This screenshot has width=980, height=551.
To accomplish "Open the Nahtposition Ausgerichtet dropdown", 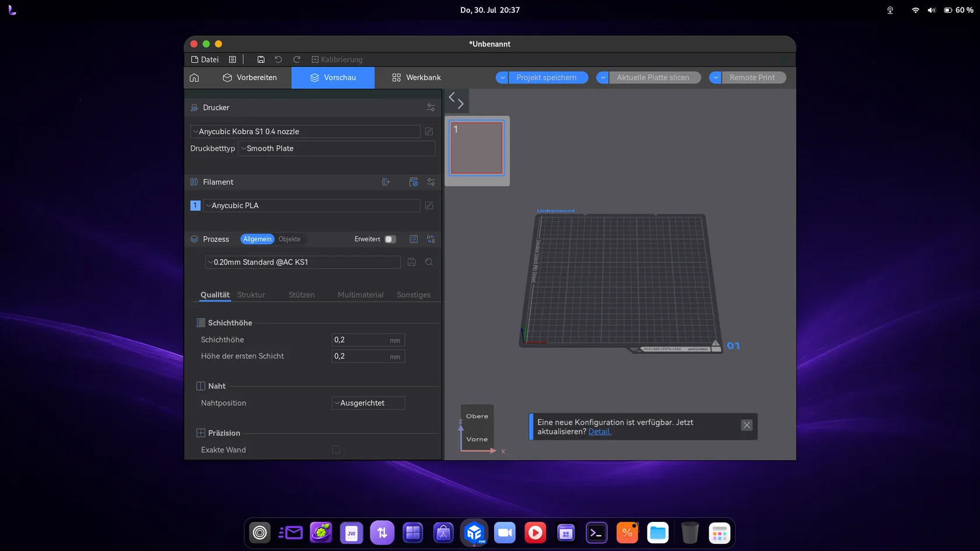I will [x=368, y=403].
